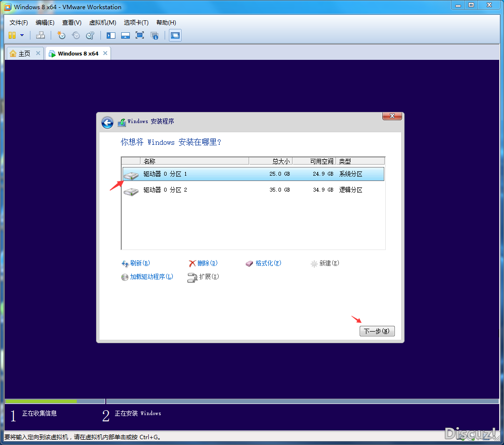Click the 正在安装 Windows progress bar
The width and height of the screenshot is (504, 445).
pyautogui.click(x=303, y=401)
